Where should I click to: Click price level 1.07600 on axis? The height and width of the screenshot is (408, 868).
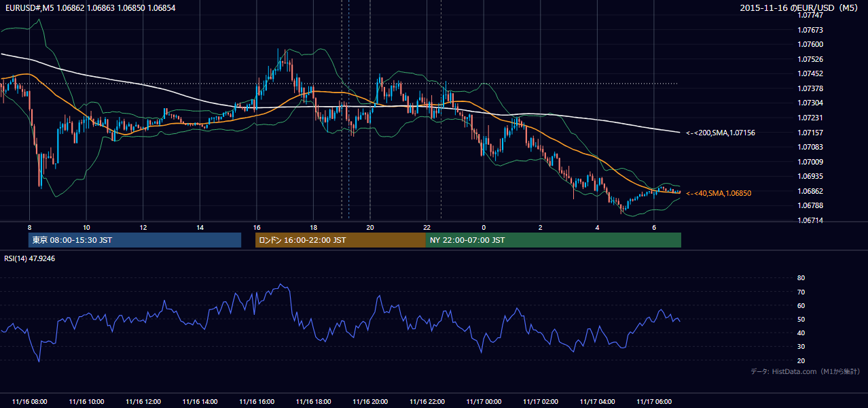point(810,44)
